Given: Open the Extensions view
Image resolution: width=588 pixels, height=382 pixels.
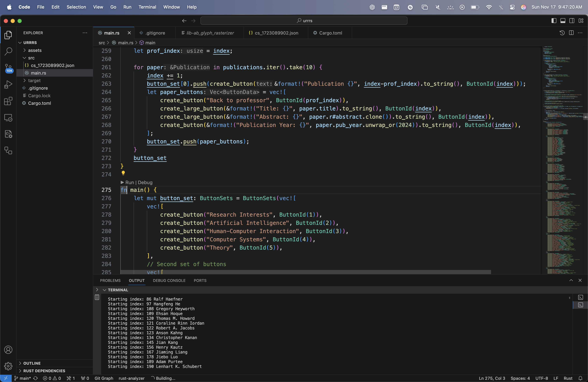Looking at the screenshot, I should [x=8, y=101].
